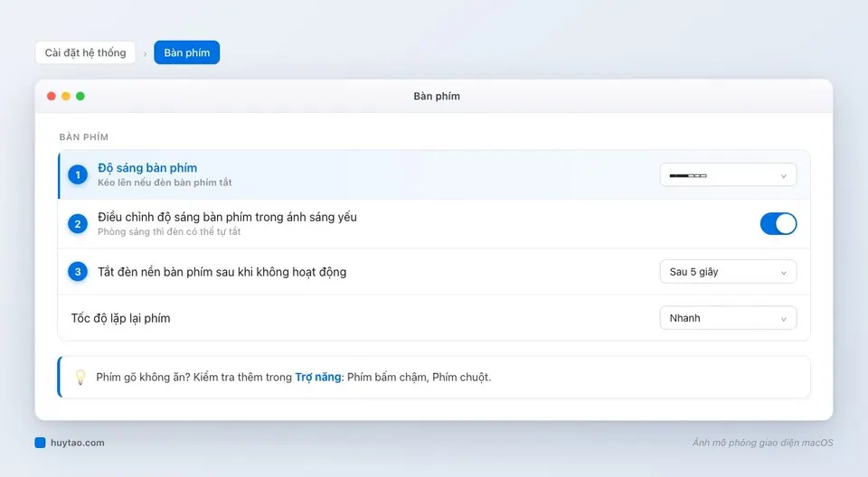Open the huytao.com website link
The height and width of the screenshot is (477, 868).
[78, 443]
